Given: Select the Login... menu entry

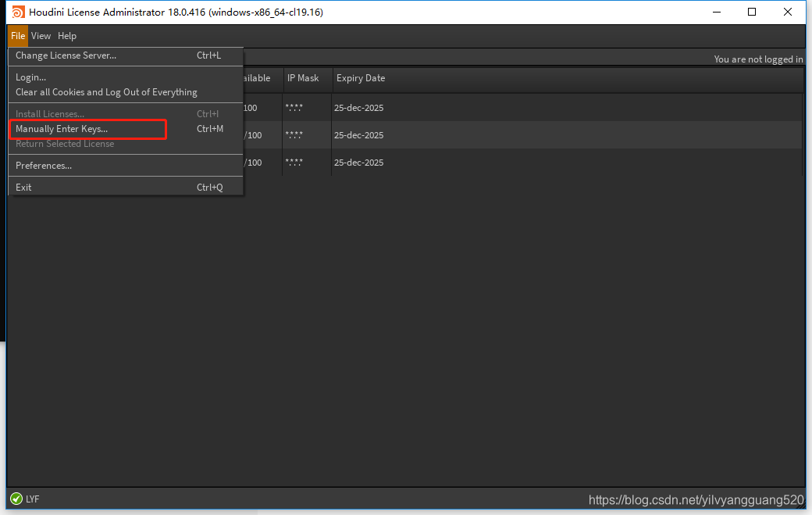Looking at the screenshot, I should (x=126, y=77).
